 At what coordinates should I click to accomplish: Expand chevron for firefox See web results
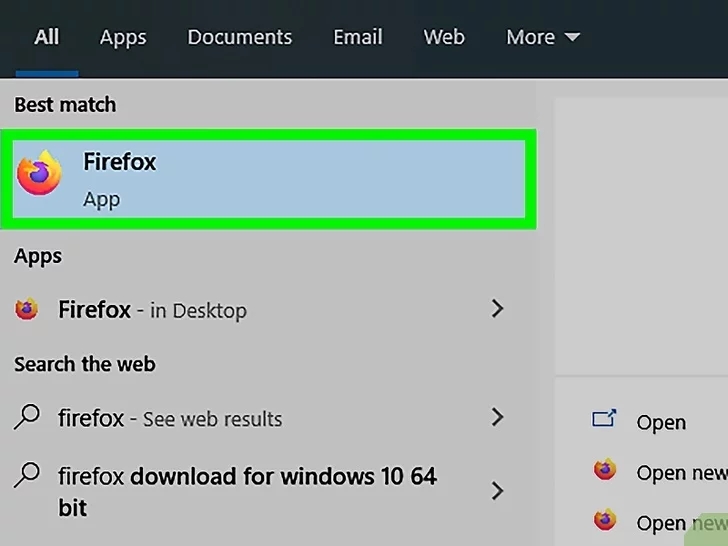tap(497, 417)
